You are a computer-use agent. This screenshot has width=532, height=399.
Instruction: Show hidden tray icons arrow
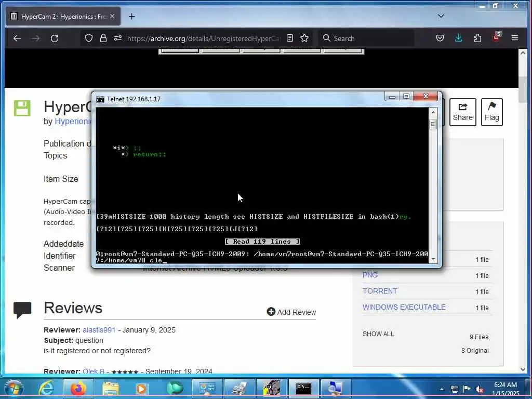pyautogui.click(x=442, y=389)
